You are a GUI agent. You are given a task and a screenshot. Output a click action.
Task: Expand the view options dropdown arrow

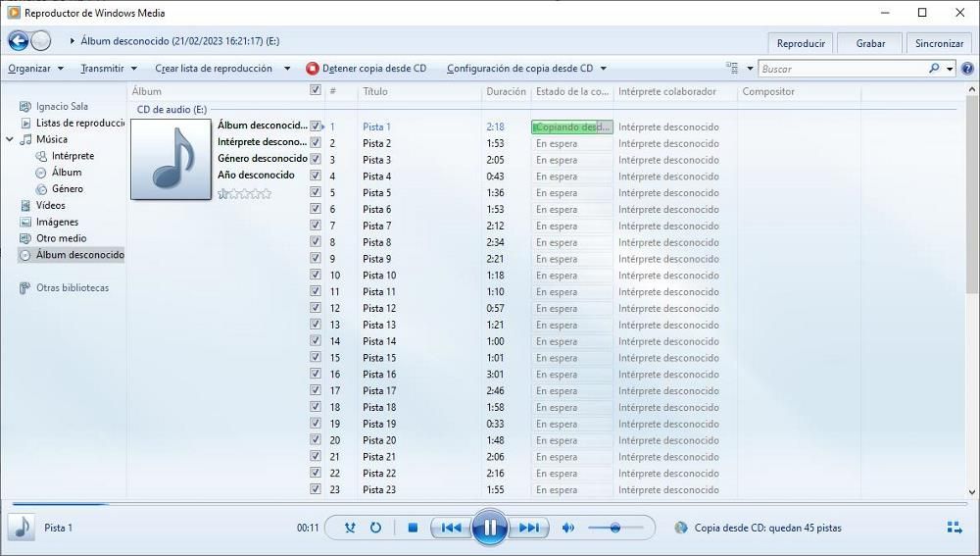point(750,69)
